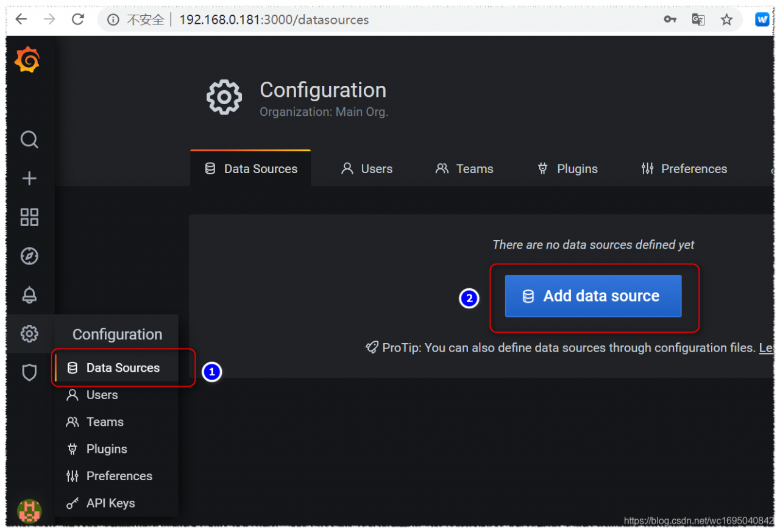Reload the page in browser

[x=78, y=20]
